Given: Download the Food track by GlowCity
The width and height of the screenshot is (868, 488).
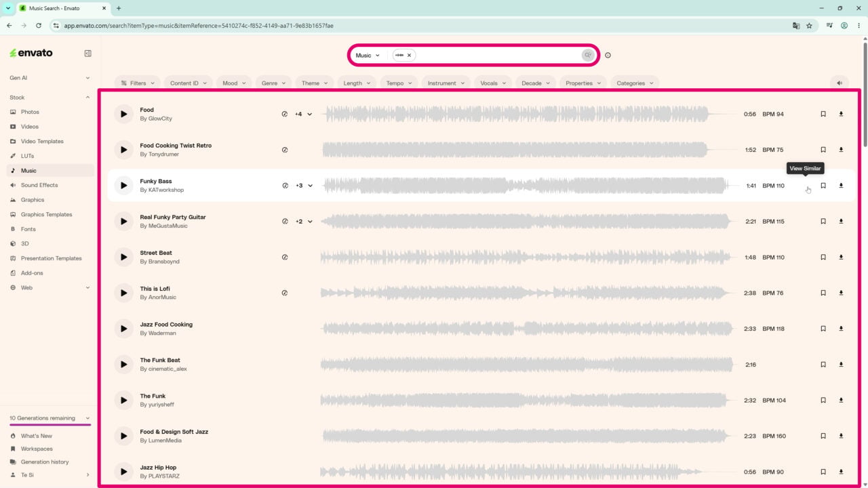Looking at the screenshot, I should pos(841,114).
